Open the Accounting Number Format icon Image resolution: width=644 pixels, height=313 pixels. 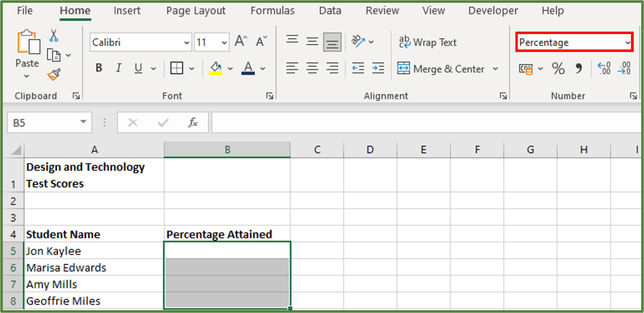pyautogui.click(x=526, y=68)
